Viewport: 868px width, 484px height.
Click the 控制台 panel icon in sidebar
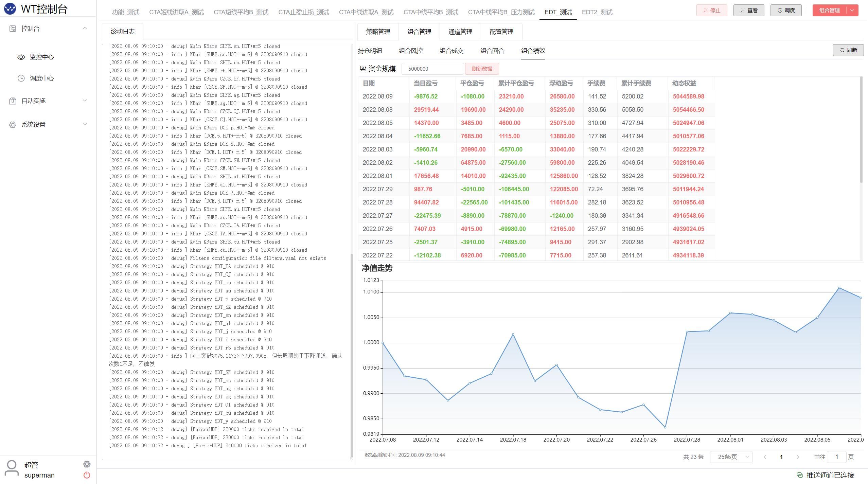[x=13, y=29]
